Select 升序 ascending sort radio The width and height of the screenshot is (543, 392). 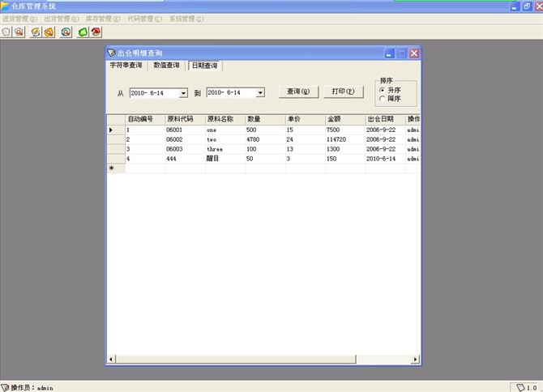click(383, 90)
